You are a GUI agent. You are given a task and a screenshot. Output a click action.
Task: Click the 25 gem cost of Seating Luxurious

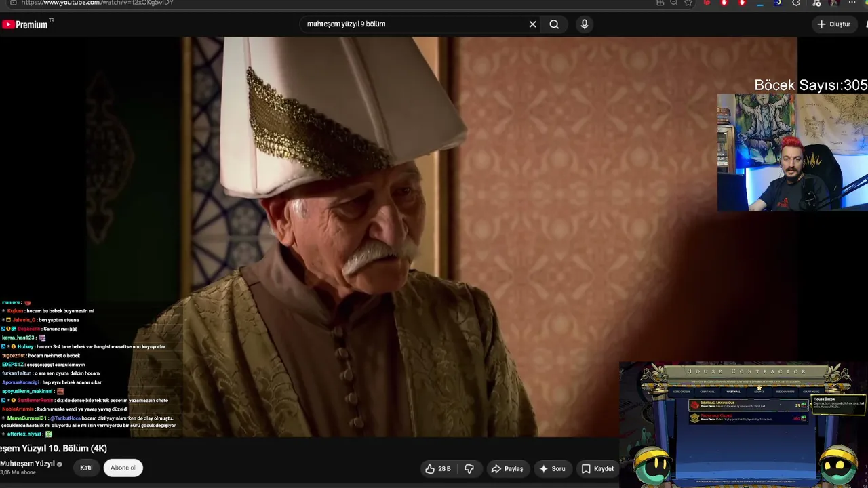pyautogui.click(x=800, y=405)
